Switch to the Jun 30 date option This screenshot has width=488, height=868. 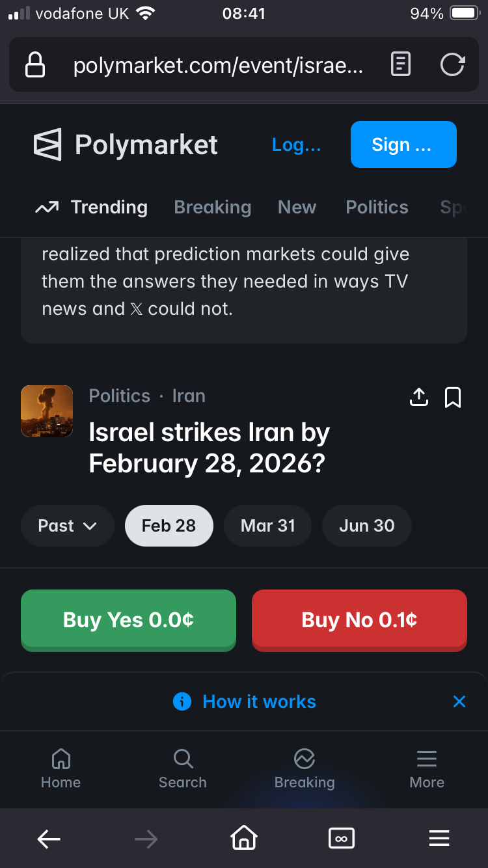(x=367, y=526)
